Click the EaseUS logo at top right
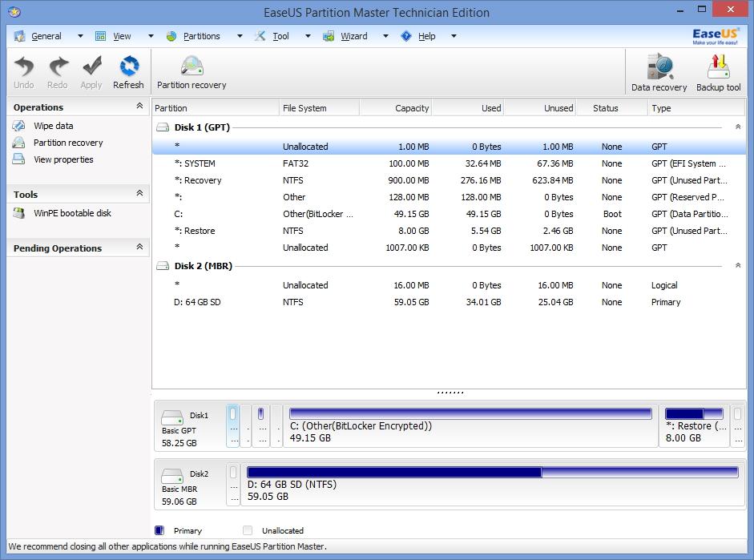 click(716, 36)
